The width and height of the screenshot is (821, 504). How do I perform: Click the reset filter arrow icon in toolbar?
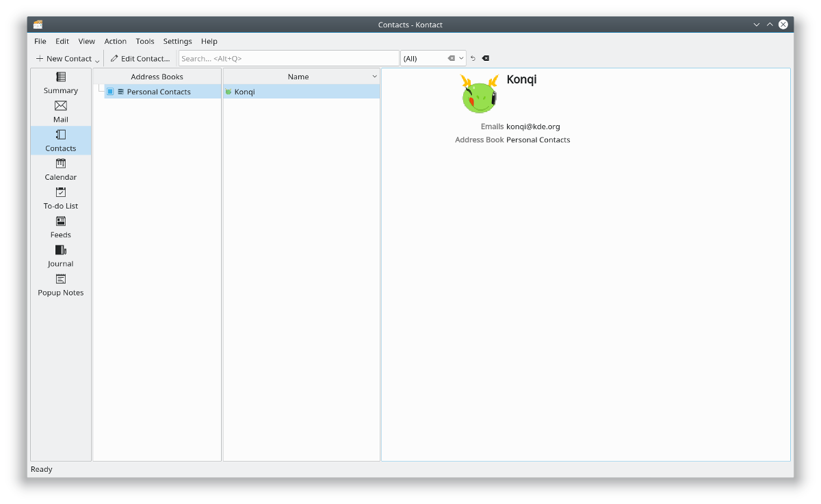[x=473, y=59]
